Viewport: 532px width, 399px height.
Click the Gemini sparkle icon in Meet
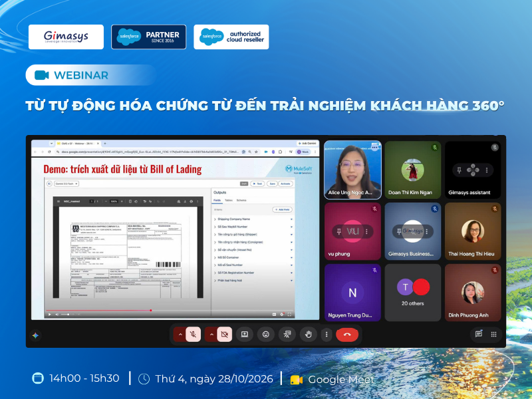tap(35, 336)
